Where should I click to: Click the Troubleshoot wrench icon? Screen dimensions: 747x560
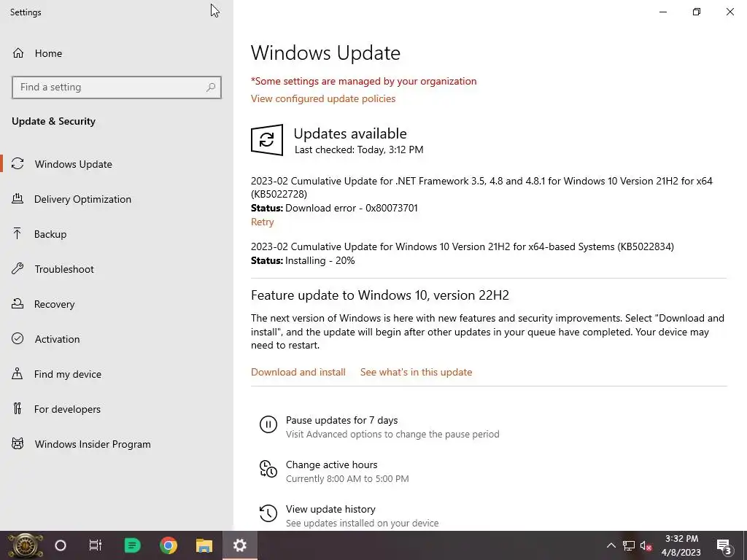click(x=18, y=268)
